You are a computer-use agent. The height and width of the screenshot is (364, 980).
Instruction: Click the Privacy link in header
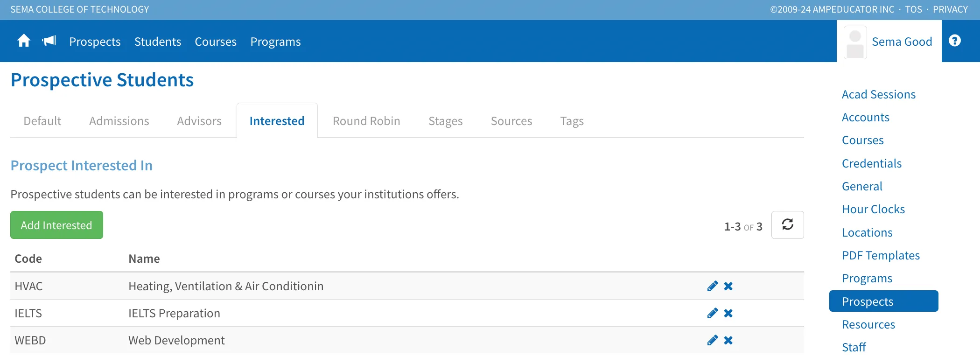tap(950, 9)
